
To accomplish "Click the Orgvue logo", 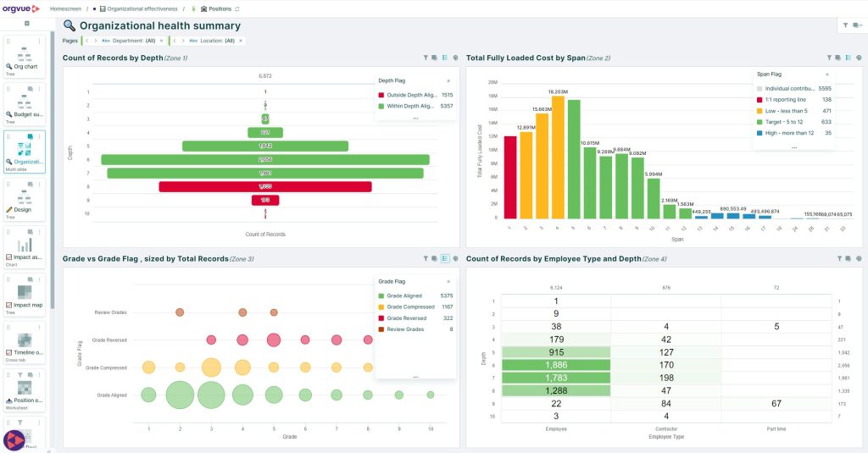I will (x=21, y=8).
